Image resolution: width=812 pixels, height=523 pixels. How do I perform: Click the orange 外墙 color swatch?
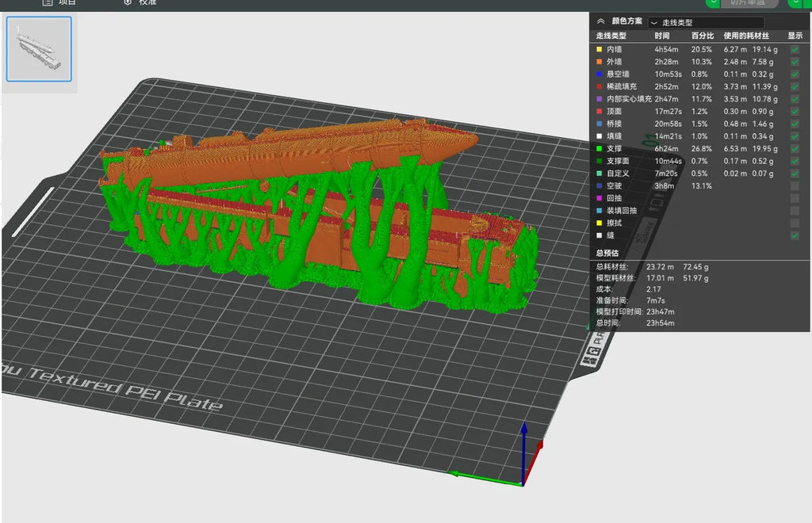(x=599, y=62)
